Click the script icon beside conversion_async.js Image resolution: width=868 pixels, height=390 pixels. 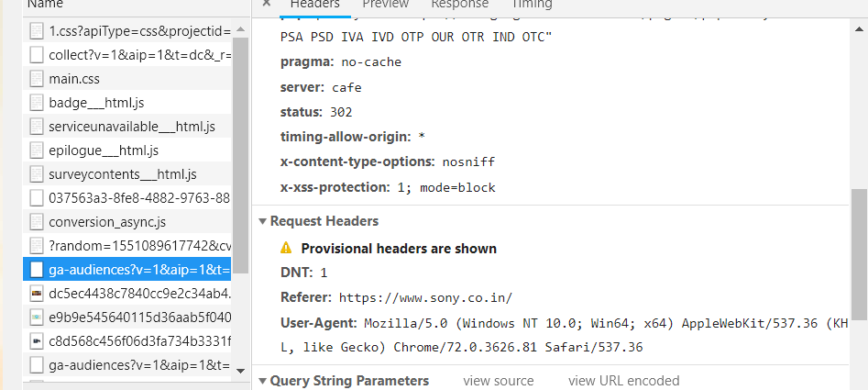37,222
